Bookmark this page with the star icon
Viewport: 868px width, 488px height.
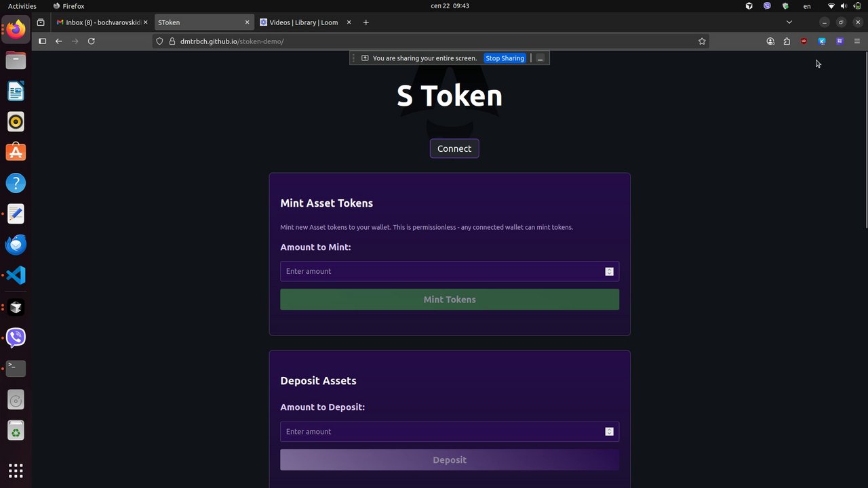(x=702, y=41)
